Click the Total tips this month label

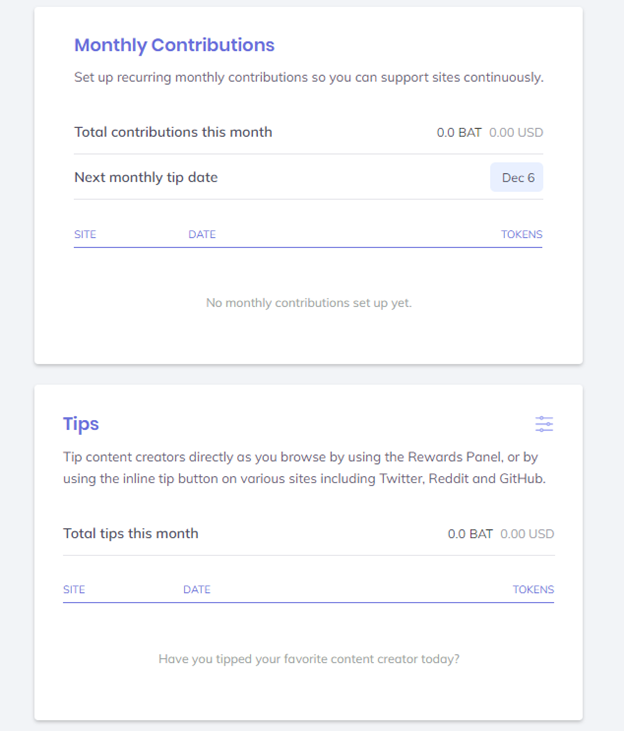pos(131,534)
